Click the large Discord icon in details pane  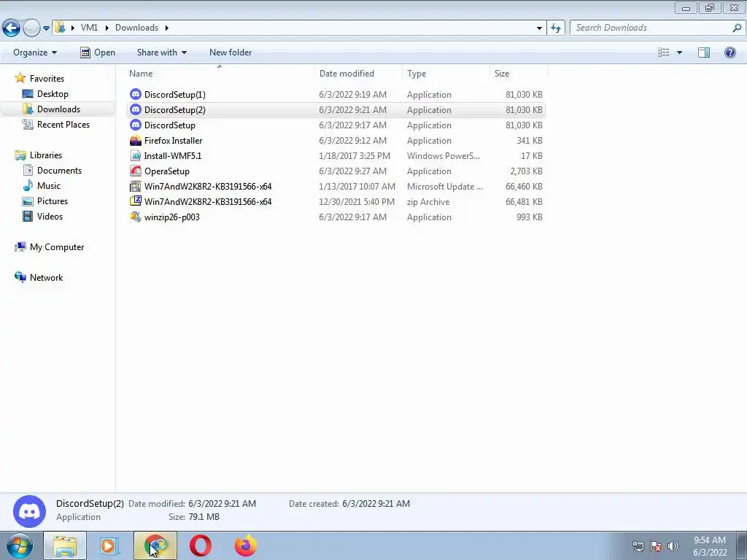[x=29, y=511]
